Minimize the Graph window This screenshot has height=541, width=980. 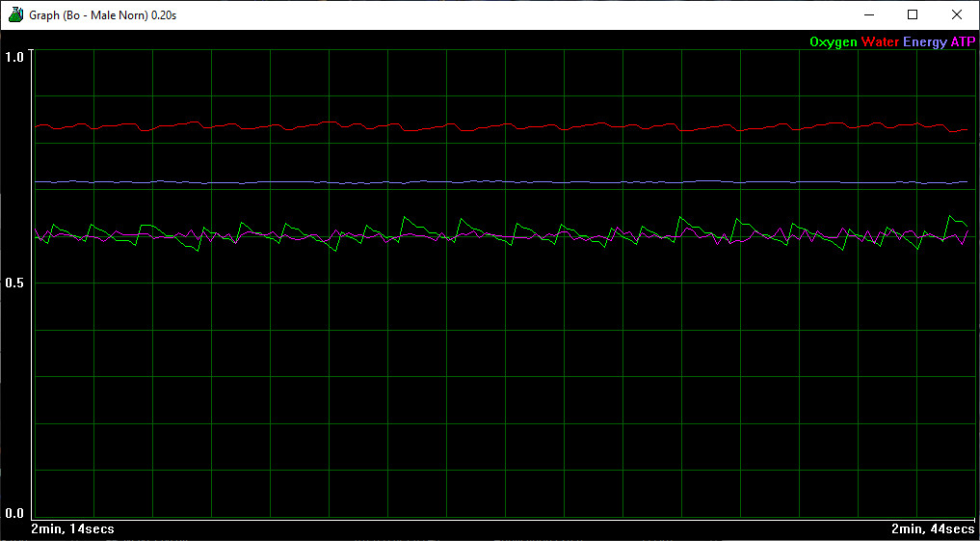(869, 14)
